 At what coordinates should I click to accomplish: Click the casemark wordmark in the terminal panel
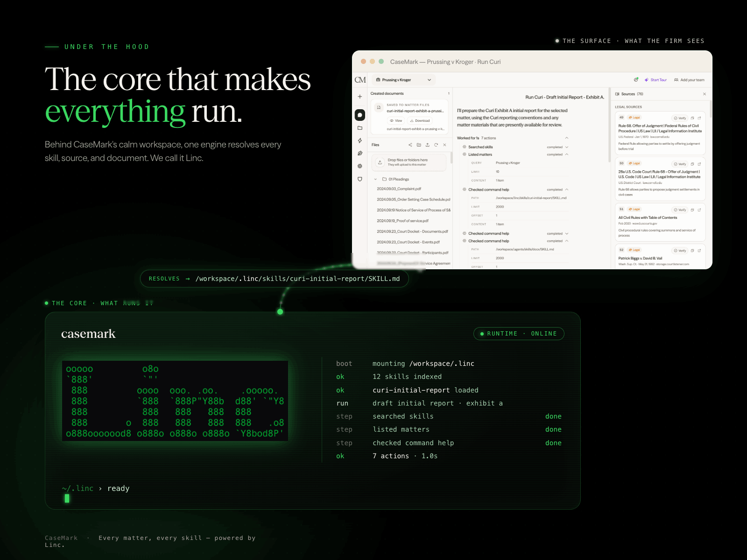point(88,334)
